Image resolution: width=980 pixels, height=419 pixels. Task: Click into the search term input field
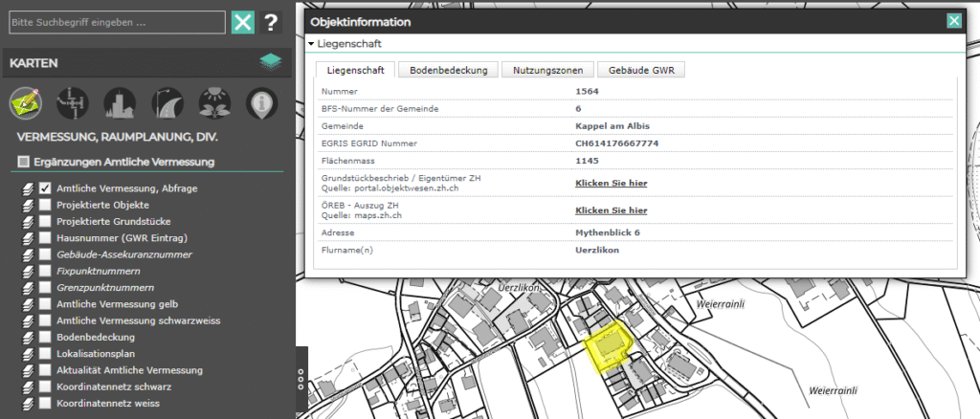115,22
